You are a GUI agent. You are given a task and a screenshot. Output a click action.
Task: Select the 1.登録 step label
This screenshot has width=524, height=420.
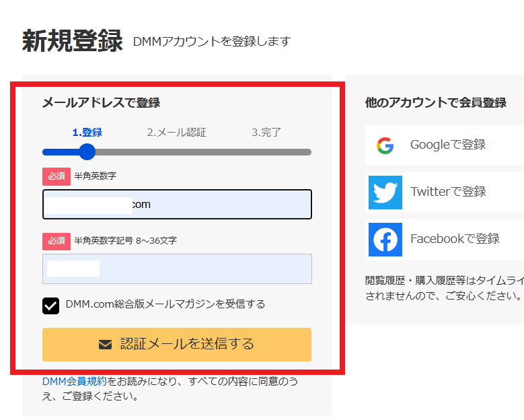pyautogui.click(x=87, y=133)
